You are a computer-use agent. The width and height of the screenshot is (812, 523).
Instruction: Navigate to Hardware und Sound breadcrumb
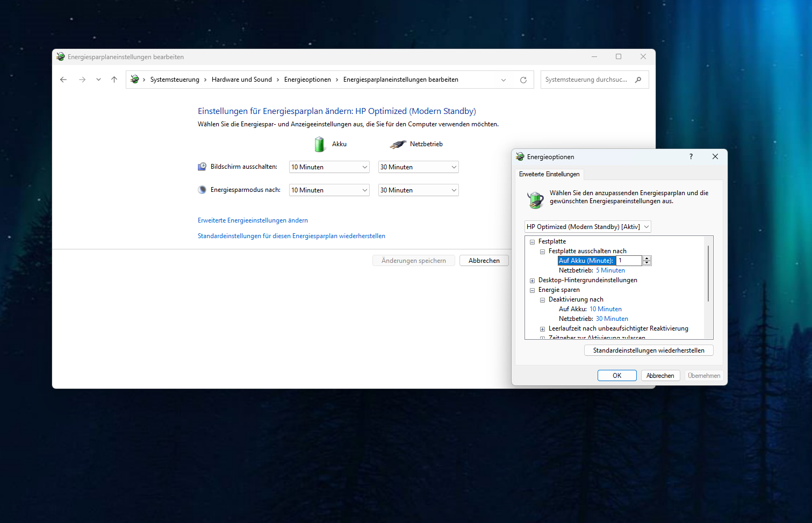(242, 80)
